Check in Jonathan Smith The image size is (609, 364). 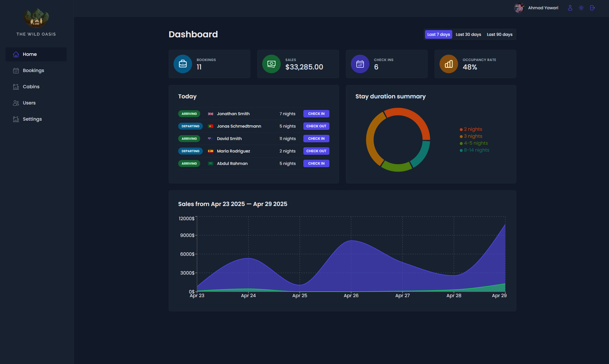point(316,113)
